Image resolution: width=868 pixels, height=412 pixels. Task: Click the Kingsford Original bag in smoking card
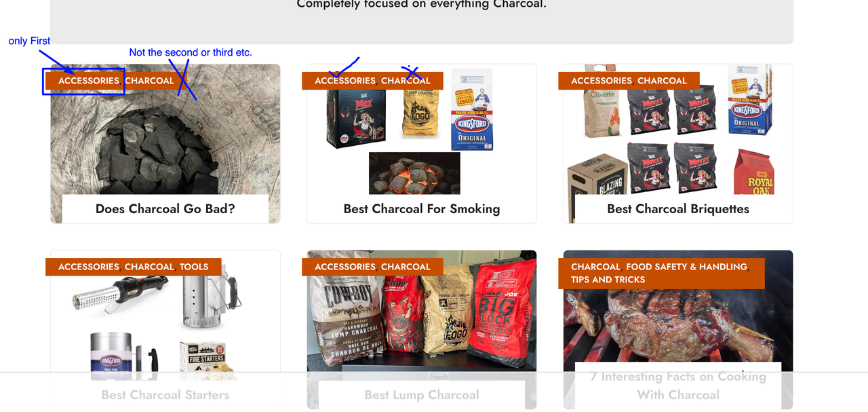(x=472, y=109)
